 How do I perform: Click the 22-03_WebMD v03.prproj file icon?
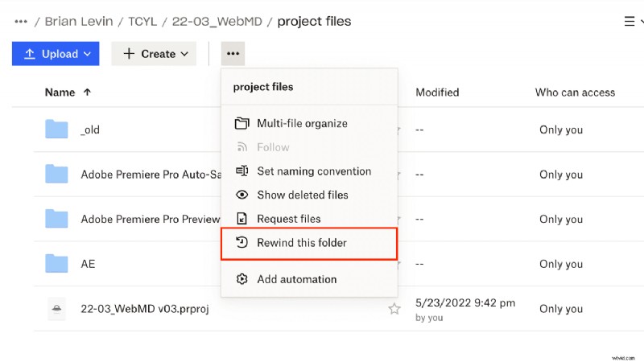tap(56, 309)
